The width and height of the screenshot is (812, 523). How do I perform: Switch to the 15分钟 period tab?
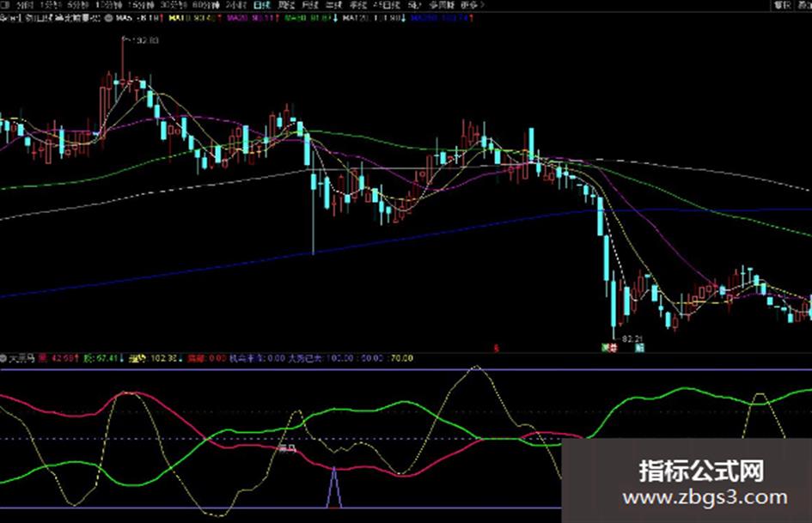[x=141, y=5]
